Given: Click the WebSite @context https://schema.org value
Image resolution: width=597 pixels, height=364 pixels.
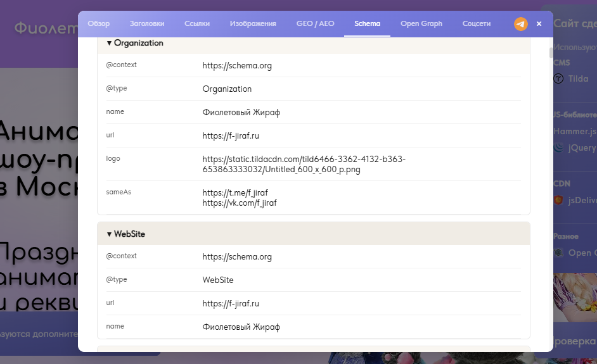Looking at the screenshot, I should (237, 257).
